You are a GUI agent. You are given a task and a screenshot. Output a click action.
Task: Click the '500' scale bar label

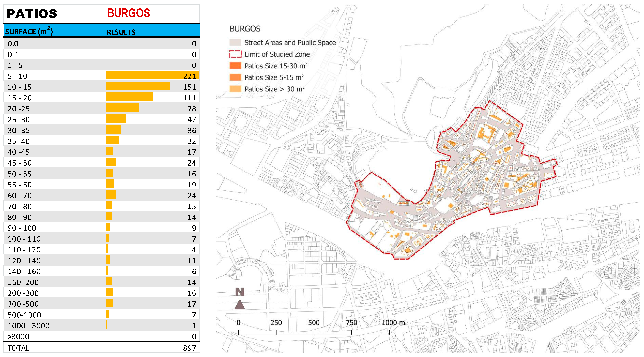pos(314,323)
